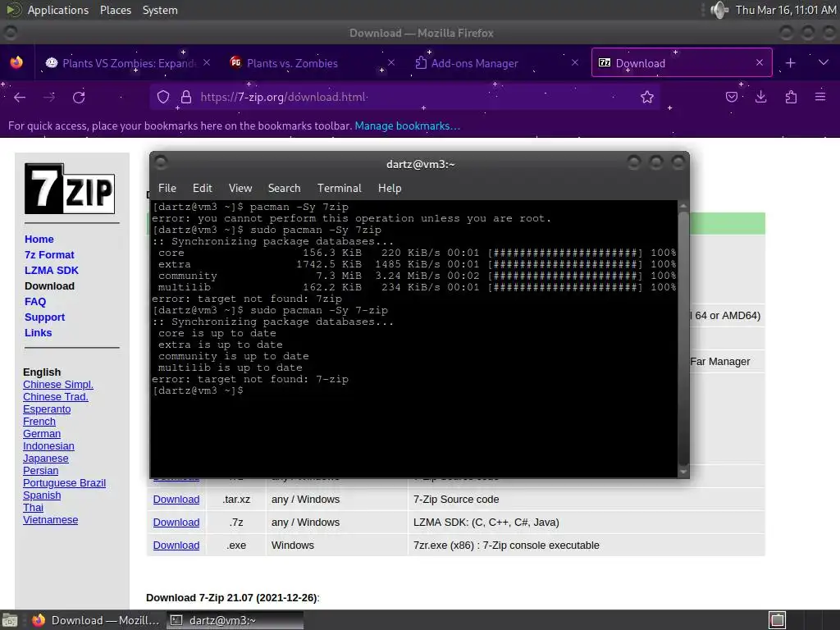Click the show desktop icon in bottom panel
Viewport: 840px width, 630px height.
(9, 620)
